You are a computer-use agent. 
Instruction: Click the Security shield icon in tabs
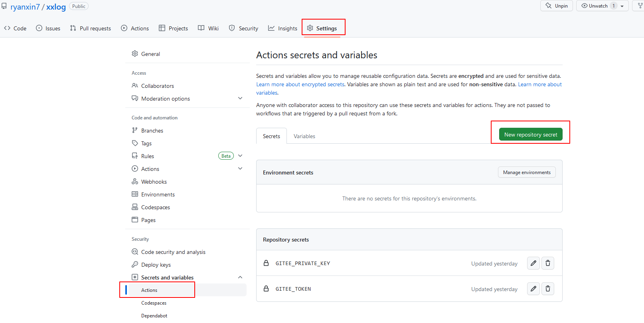click(x=232, y=28)
